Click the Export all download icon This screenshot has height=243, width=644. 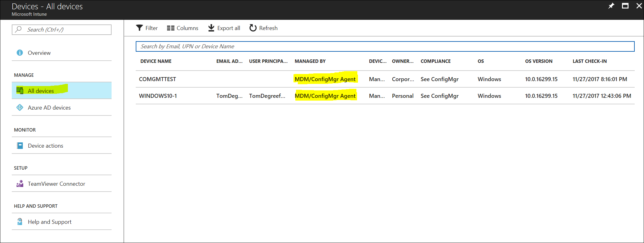click(x=211, y=28)
